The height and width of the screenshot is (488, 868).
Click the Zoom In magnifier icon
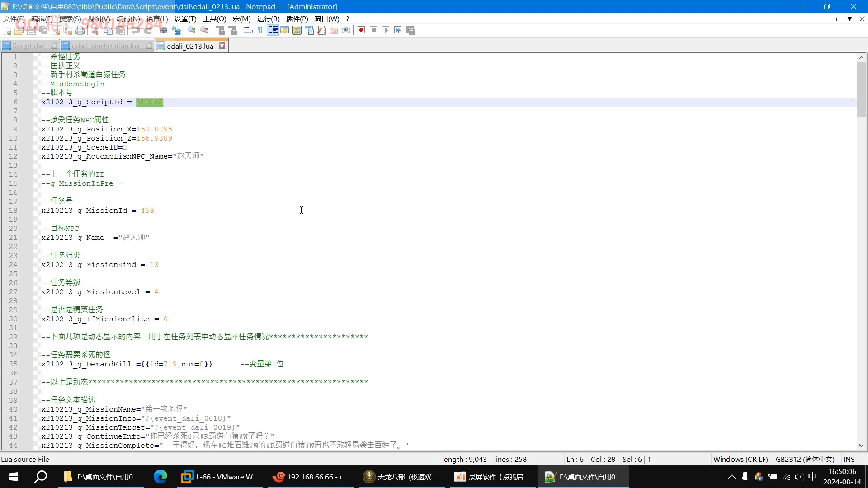click(x=192, y=30)
